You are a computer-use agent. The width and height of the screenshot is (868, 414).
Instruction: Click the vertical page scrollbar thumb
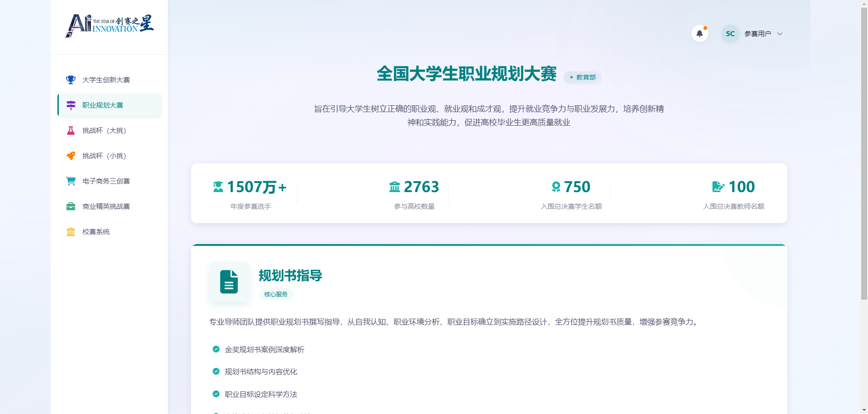pyautogui.click(x=864, y=154)
